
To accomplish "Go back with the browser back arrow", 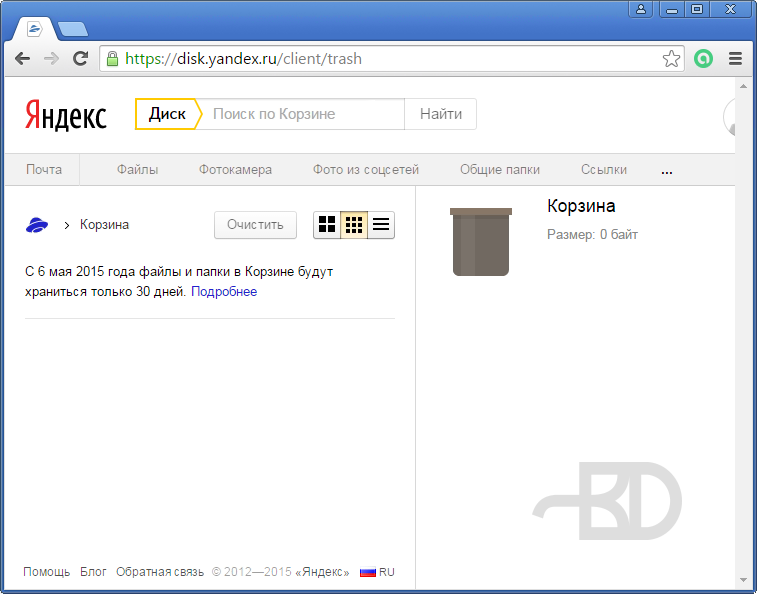I will point(22,59).
